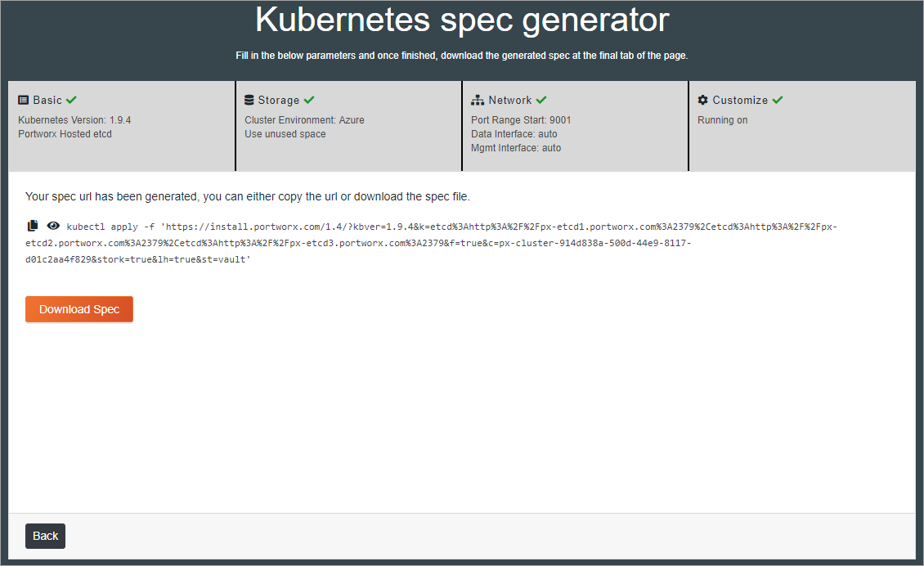Click the 'Kubernetes spec generator' heading
The image size is (924, 566).
(462, 20)
